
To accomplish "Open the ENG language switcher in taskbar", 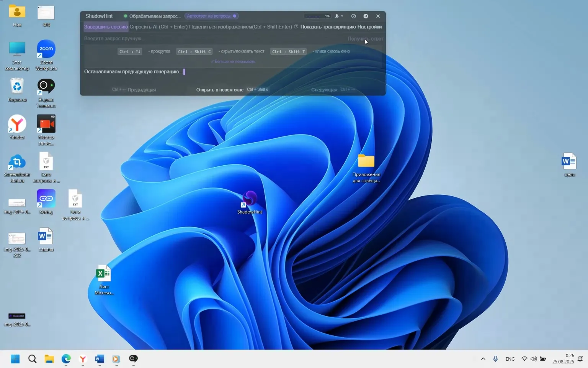I will click(x=510, y=359).
